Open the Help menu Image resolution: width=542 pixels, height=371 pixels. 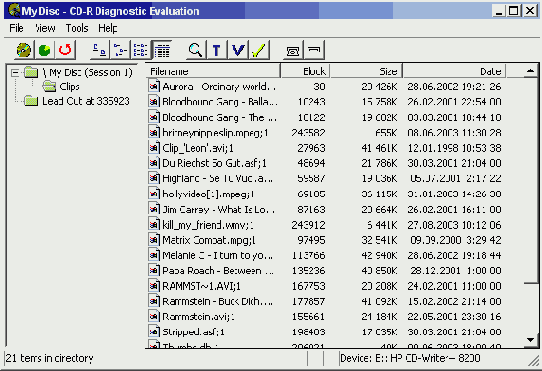point(108,28)
